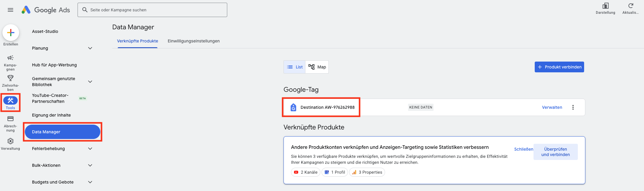Focus the Seite oder Kampagne suchen field
This screenshot has width=644, height=191.
(x=152, y=10)
